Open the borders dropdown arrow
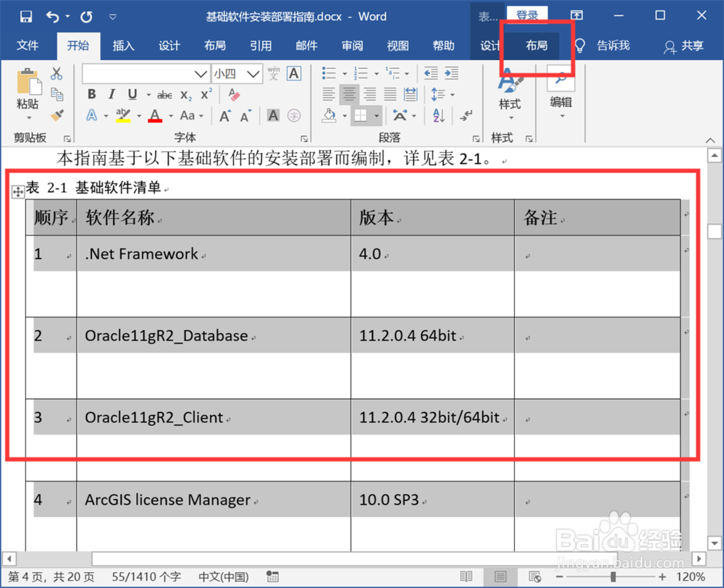The width and height of the screenshot is (724, 588). coord(376,116)
